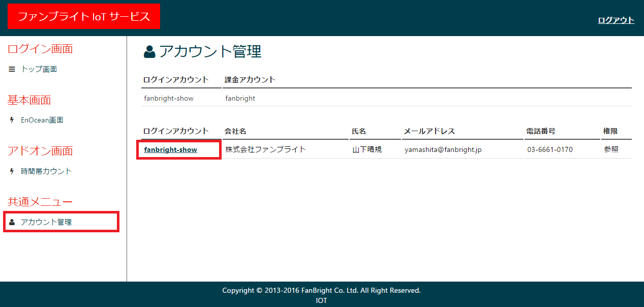Click the ファンブライト IoT サービス logo button

tap(84, 16)
